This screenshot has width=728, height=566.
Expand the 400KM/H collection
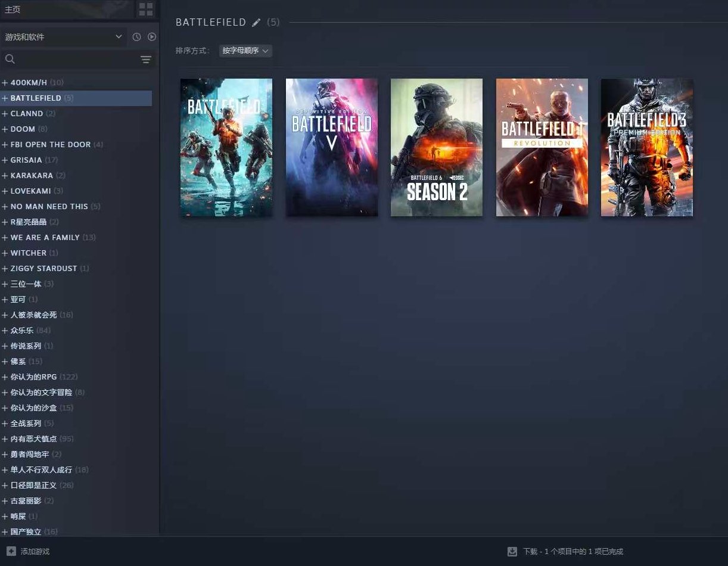coord(5,82)
